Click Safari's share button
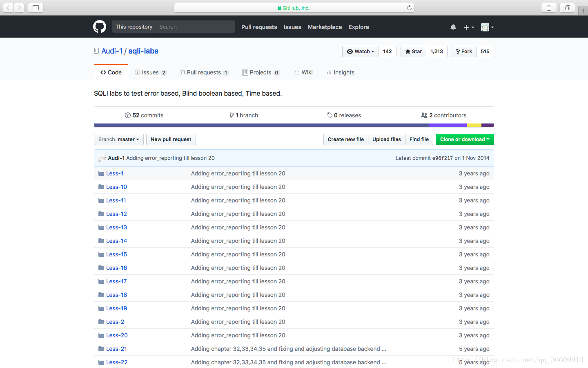This screenshot has width=588, height=368. (549, 8)
